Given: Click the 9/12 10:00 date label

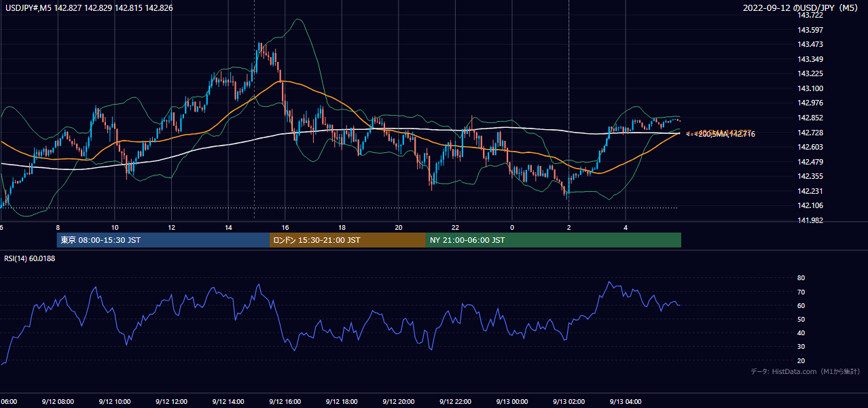Looking at the screenshot, I should point(115,401).
